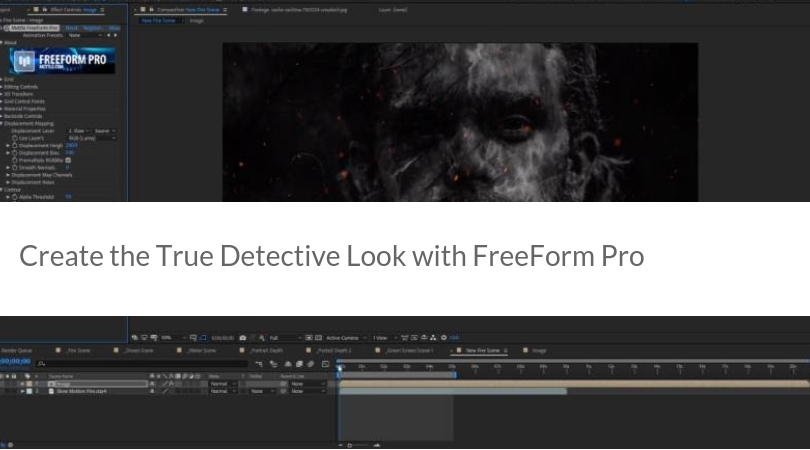Click the stopwatch for Smooth Normals
The height and width of the screenshot is (450, 810).
click(14, 167)
